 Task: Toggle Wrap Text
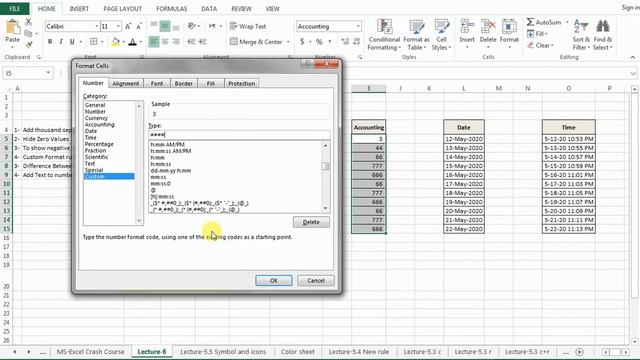point(248,26)
